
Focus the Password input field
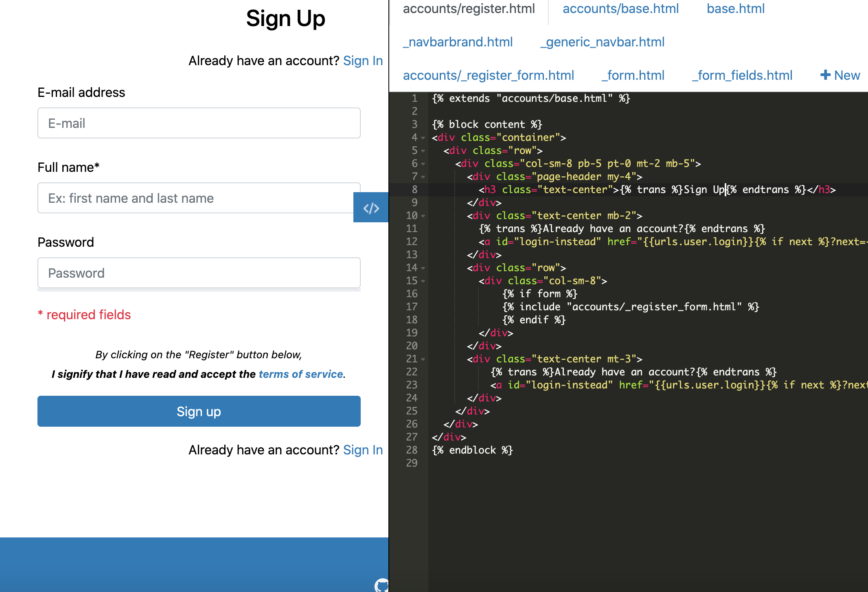point(199,273)
